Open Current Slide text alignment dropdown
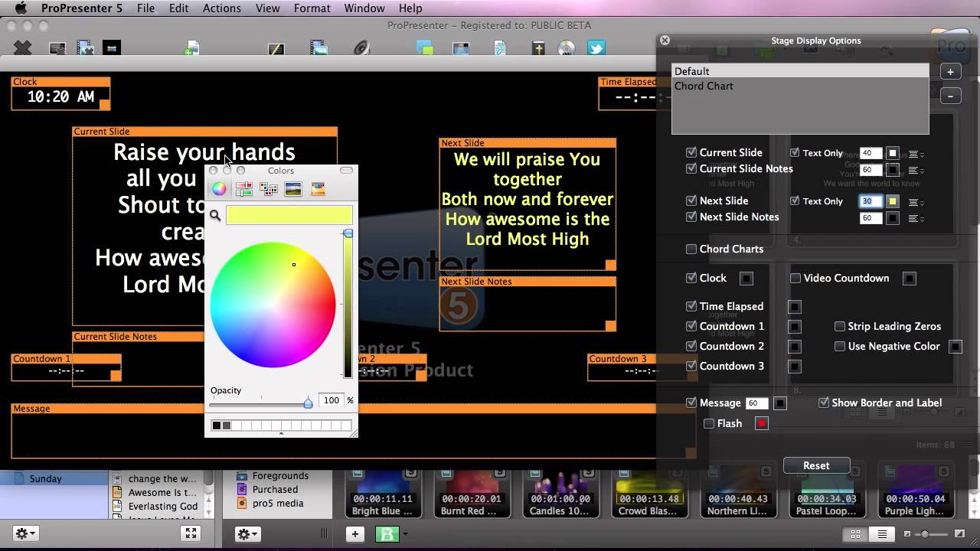Image resolution: width=980 pixels, height=551 pixels. click(x=915, y=153)
